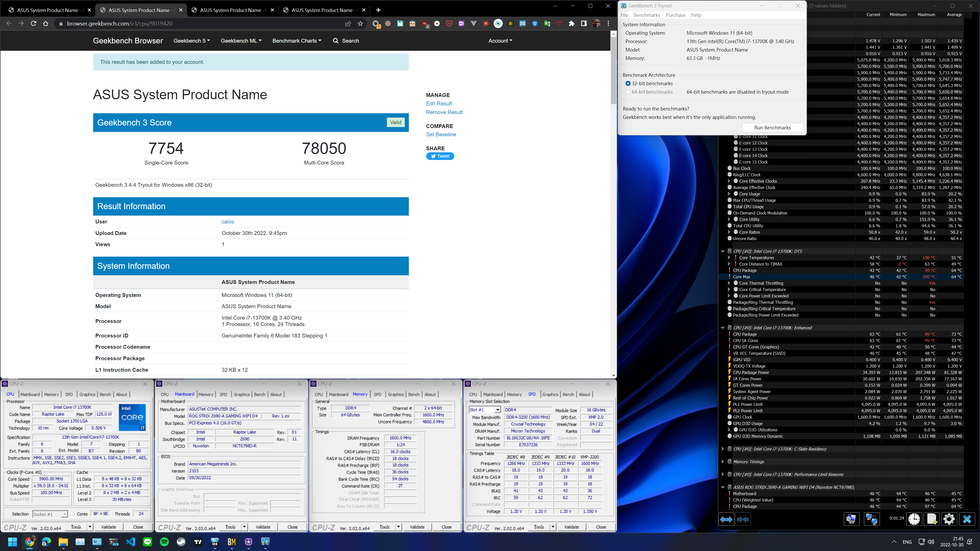The width and height of the screenshot is (980, 551).
Task: Open a new Chrome tab with plus
Action: click(378, 10)
